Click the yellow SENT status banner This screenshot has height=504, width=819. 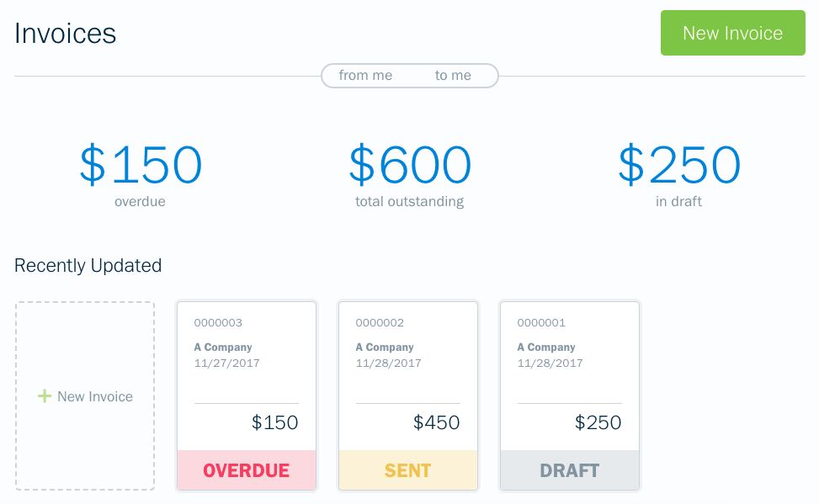click(x=408, y=470)
